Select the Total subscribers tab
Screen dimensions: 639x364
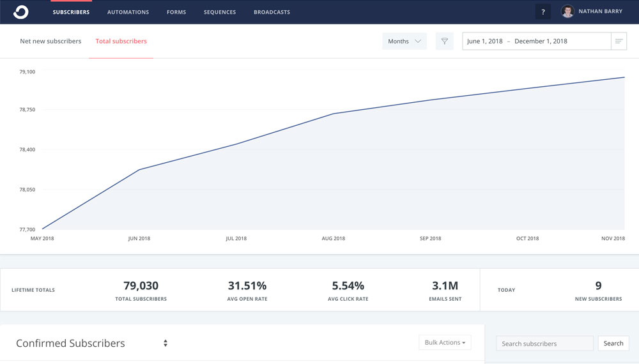click(x=121, y=42)
